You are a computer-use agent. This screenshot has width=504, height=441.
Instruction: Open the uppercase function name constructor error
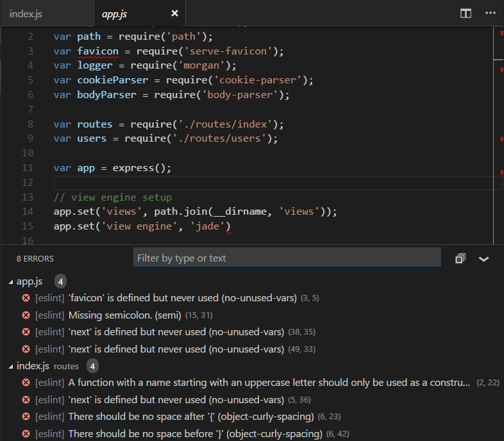pyautogui.click(x=269, y=383)
